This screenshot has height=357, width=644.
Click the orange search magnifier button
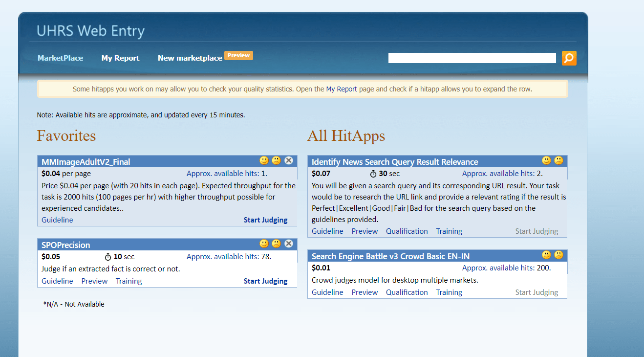coord(569,58)
